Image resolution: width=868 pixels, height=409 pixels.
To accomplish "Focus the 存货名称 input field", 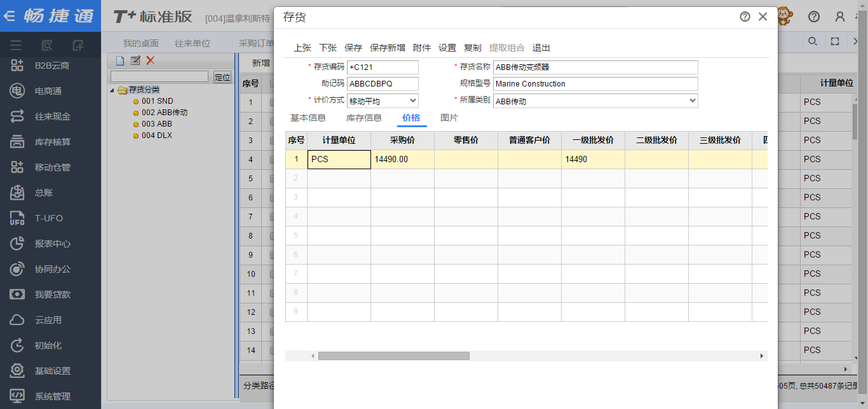I will tap(595, 67).
